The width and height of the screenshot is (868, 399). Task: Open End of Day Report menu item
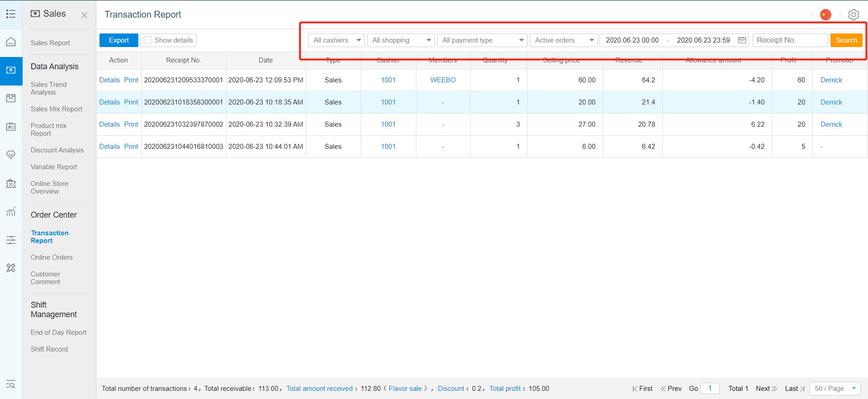coord(58,332)
